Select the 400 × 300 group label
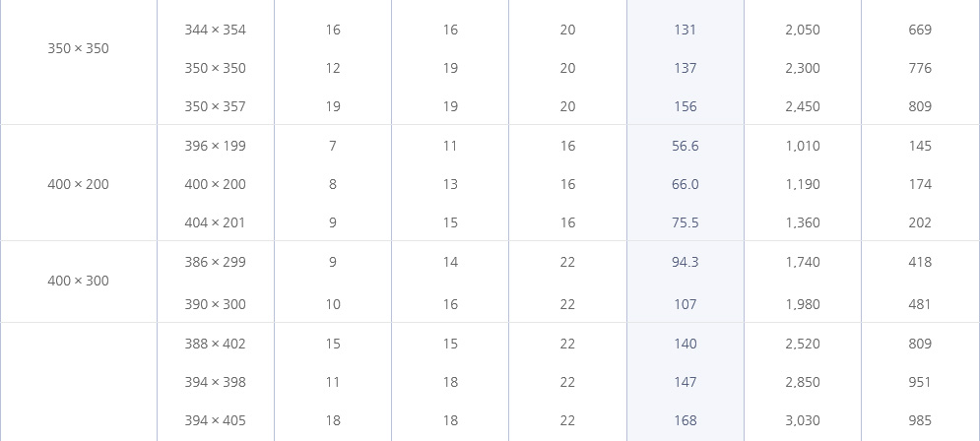The width and height of the screenshot is (980, 441). point(78,282)
